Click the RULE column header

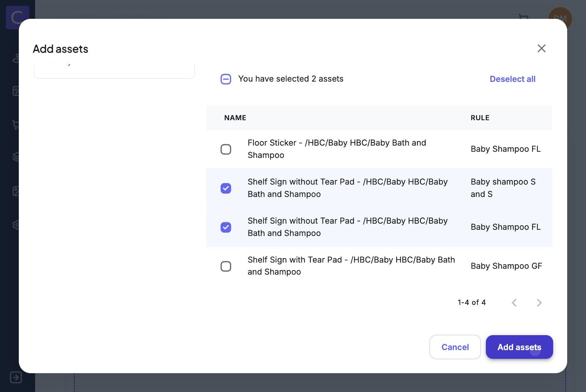(x=480, y=118)
